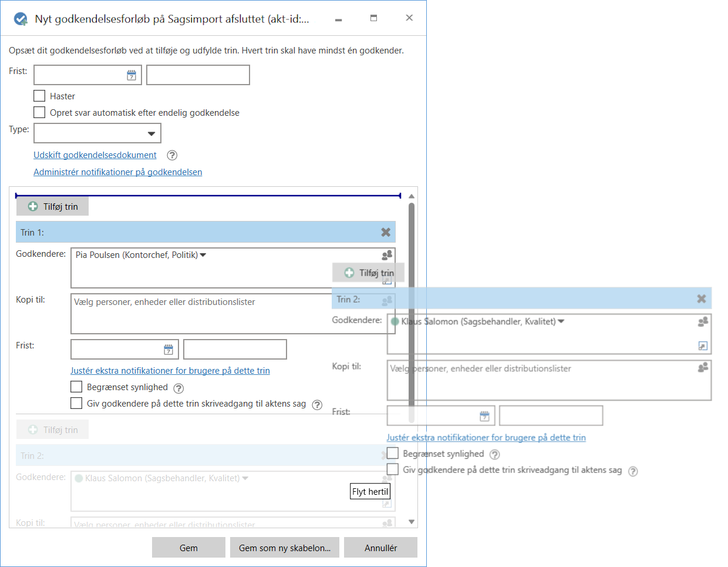Open the Udskift godkendelsesdokument link
Image resolution: width=728 pixels, height=567 pixels.
click(x=95, y=155)
